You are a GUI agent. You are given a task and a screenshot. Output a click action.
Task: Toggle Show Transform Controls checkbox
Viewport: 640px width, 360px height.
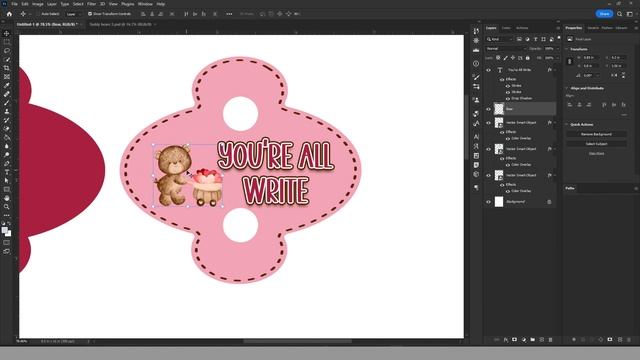point(90,14)
